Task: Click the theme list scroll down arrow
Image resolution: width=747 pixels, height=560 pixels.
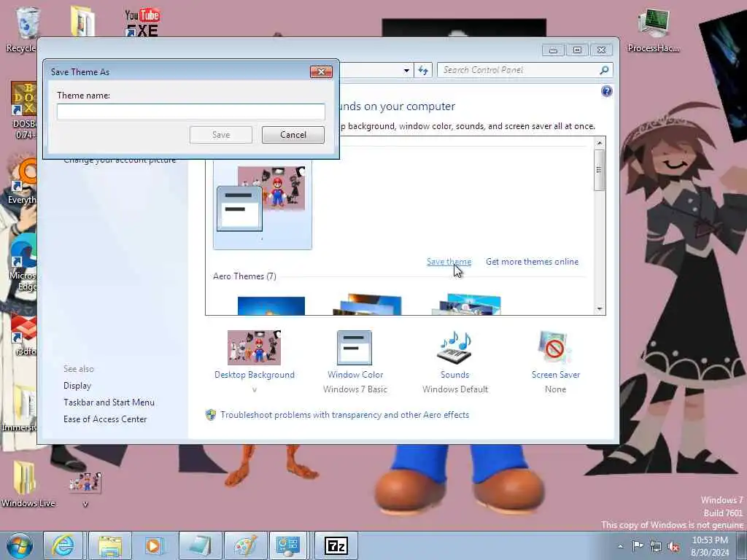Action: [600, 309]
